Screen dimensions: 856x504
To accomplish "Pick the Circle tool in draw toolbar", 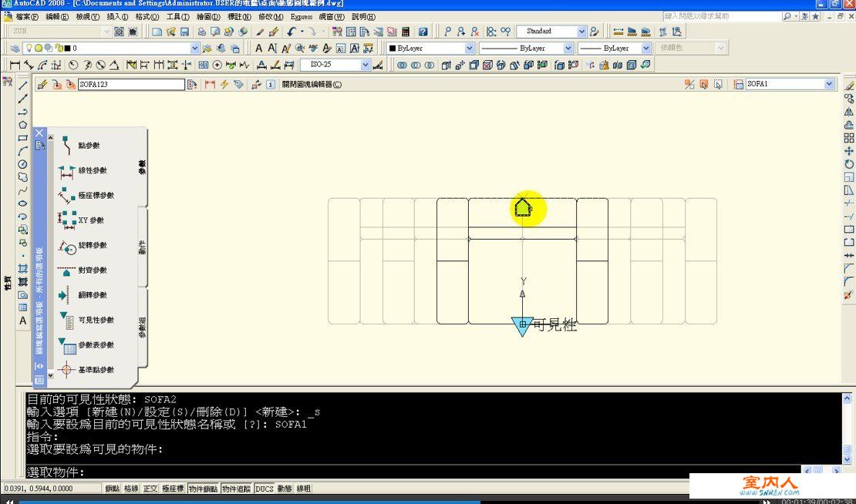I will 22,164.
